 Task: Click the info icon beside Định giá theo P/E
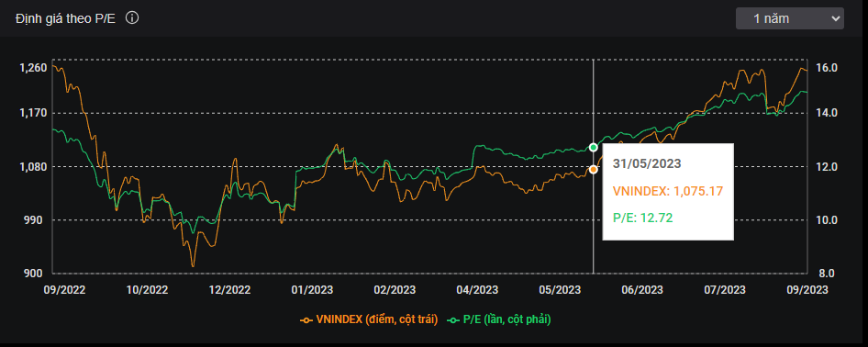click(x=132, y=18)
